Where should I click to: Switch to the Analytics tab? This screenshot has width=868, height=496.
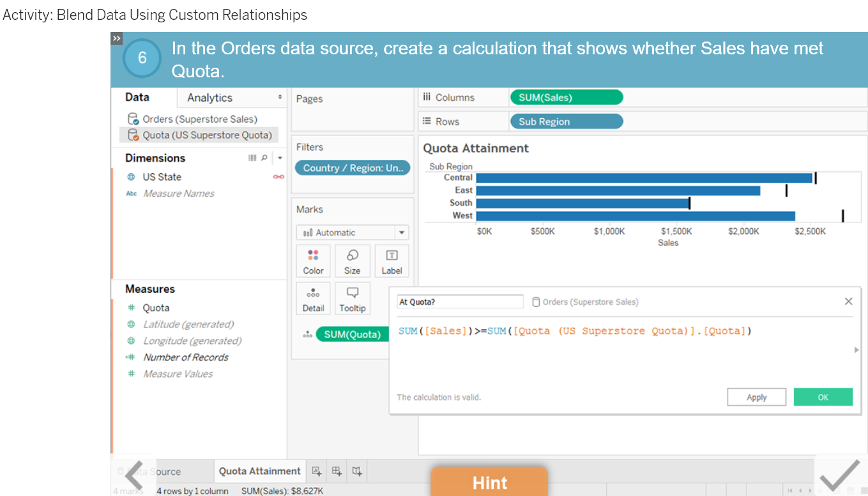click(209, 98)
